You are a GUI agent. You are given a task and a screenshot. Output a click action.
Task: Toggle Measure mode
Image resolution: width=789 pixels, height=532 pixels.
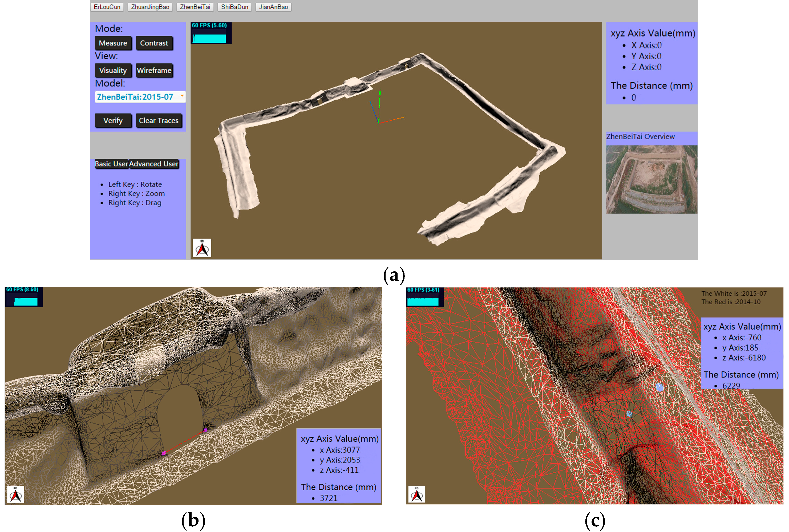click(113, 43)
